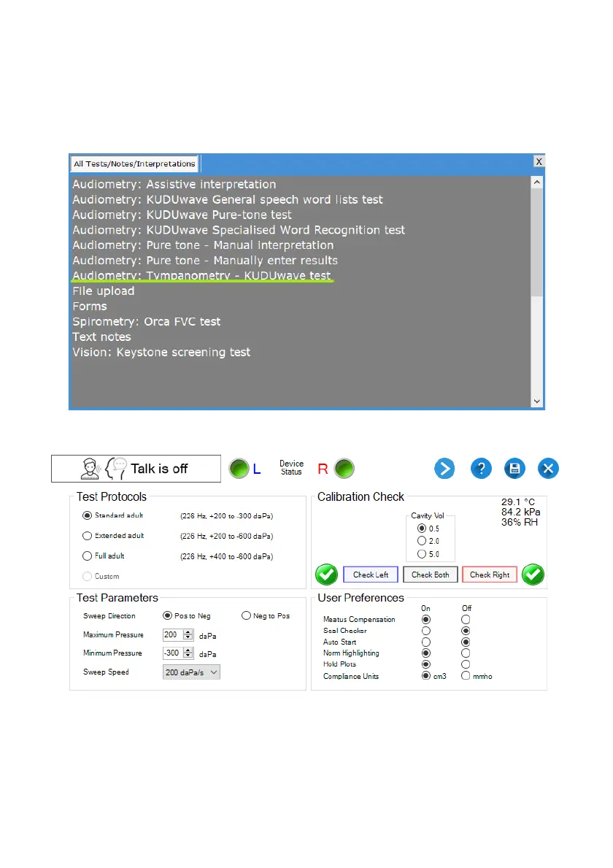Screen dimensions: 613x868
Task: Select Audiometry: Assistive interpretation
Action: click(174, 185)
